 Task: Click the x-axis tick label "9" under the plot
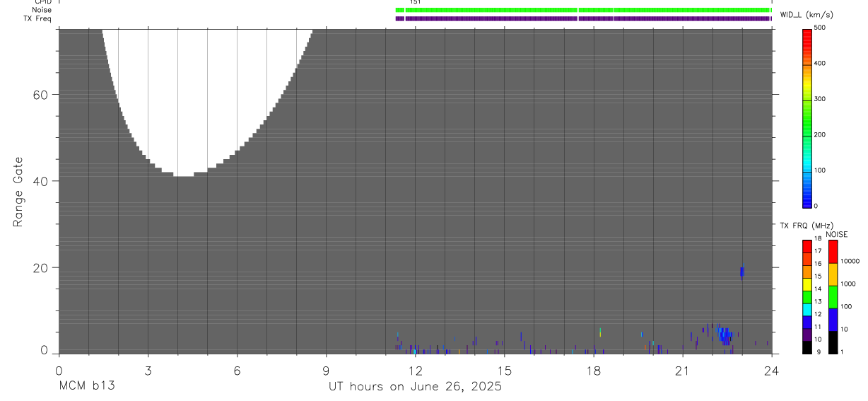click(326, 370)
